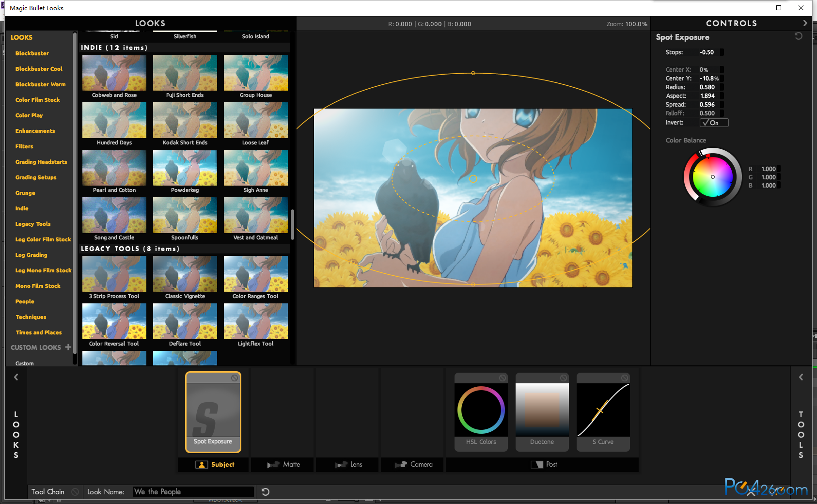Open the Times and Places category
This screenshot has height=504, width=817.
click(39, 332)
